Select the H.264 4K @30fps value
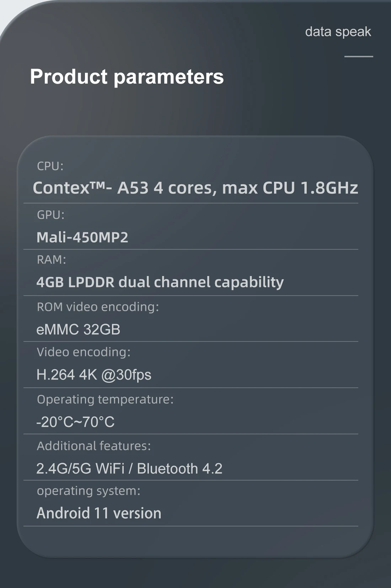 point(94,375)
